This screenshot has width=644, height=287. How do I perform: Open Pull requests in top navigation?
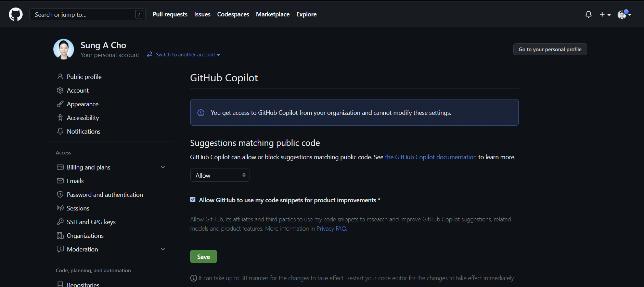[x=170, y=14]
